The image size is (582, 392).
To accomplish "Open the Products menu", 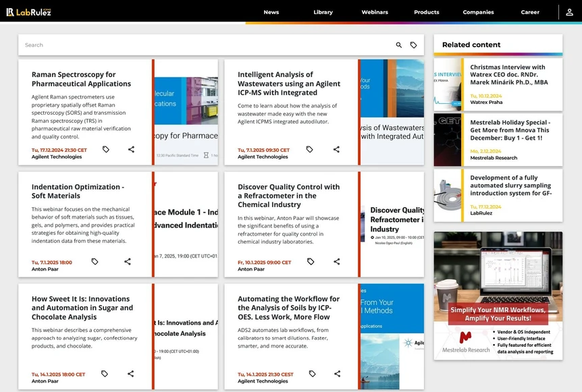I will click(427, 12).
